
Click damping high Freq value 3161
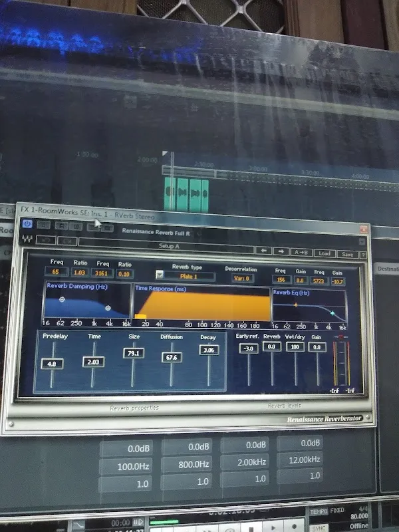coord(102,273)
